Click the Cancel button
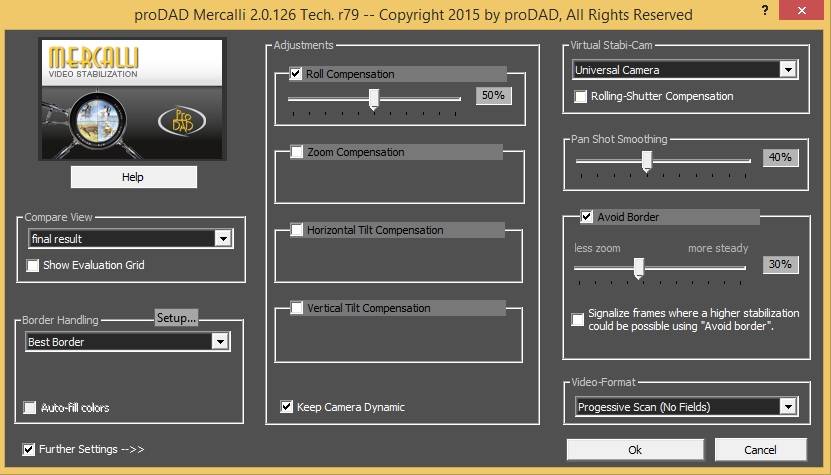This screenshot has width=831, height=475. (761, 450)
